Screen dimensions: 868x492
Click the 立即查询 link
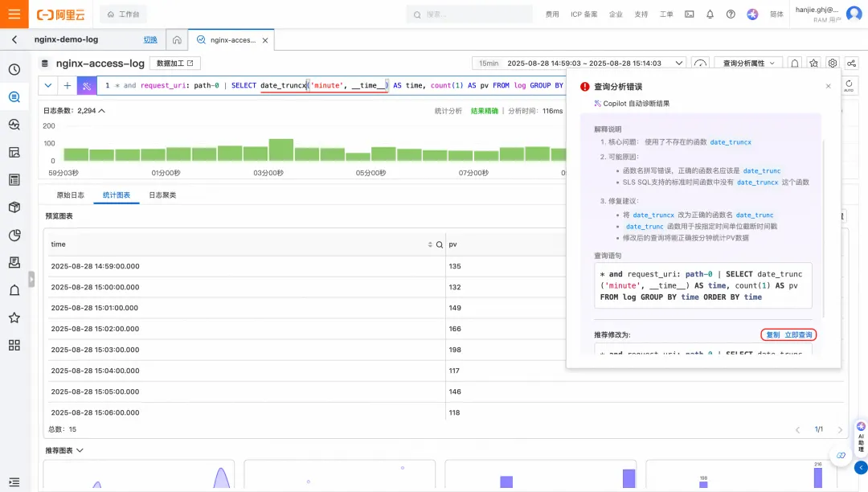pyautogui.click(x=798, y=334)
